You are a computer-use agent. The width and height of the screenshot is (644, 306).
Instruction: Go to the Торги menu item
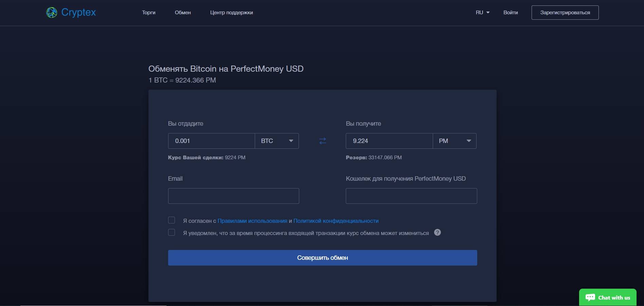pos(149,13)
